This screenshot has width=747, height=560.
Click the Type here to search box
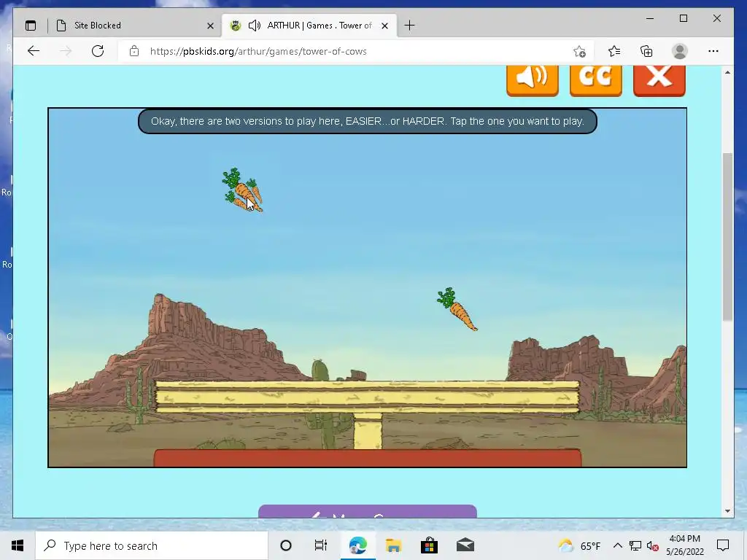click(x=152, y=545)
